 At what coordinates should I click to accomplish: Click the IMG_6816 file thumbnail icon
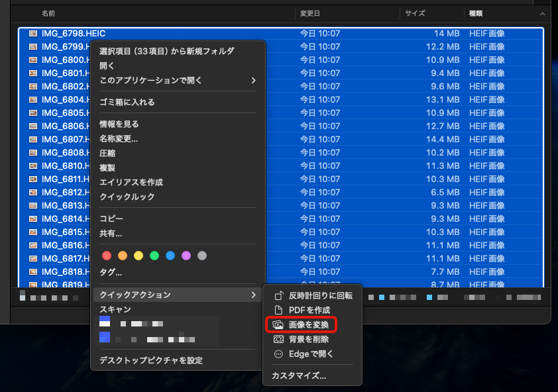point(33,245)
